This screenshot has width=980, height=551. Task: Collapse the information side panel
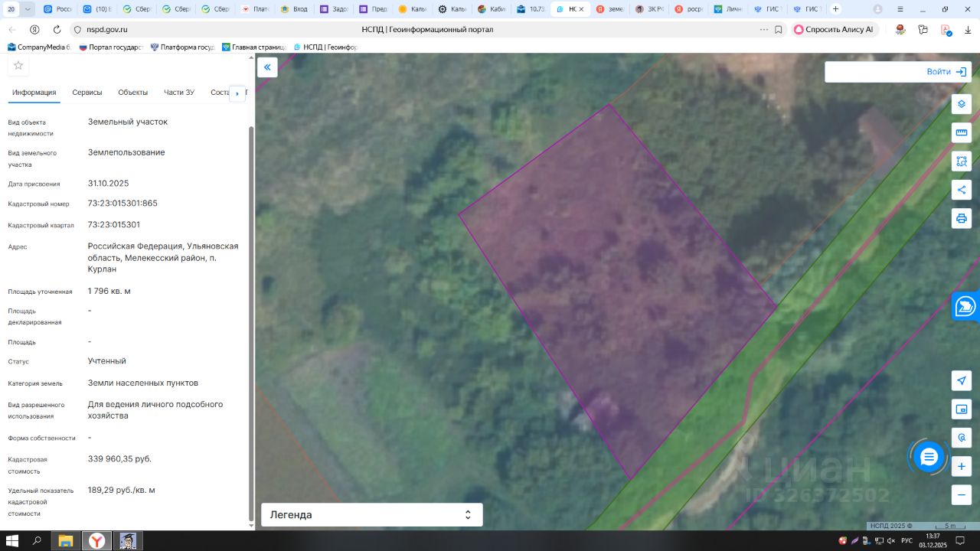(267, 67)
